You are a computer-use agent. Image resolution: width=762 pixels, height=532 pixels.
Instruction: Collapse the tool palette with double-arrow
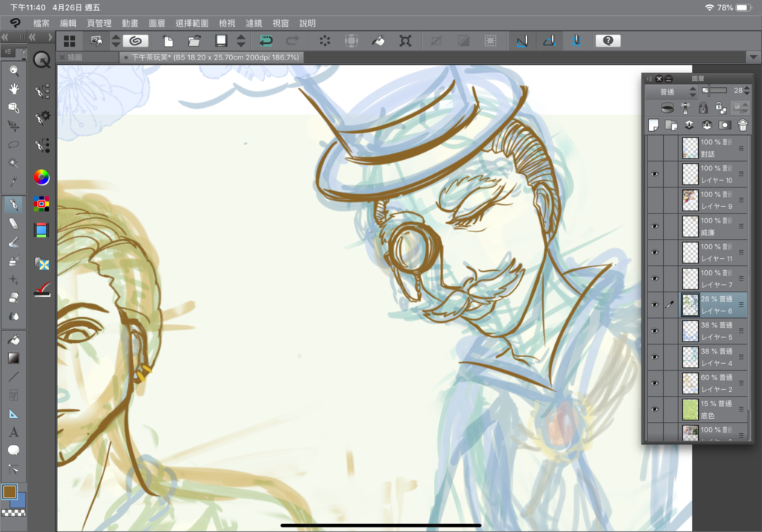coord(5,37)
